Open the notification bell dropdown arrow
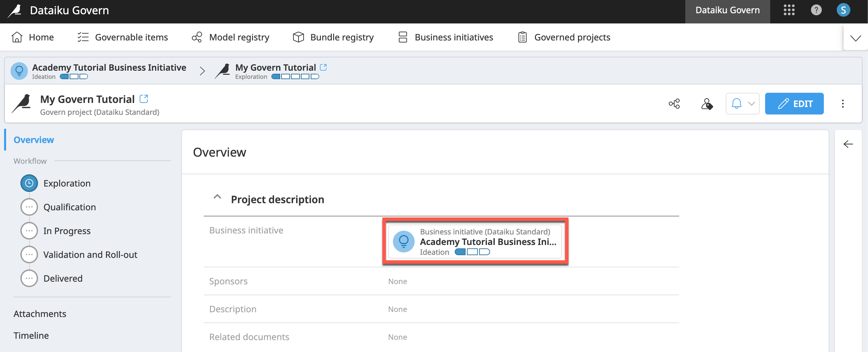The image size is (868, 352). pos(752,104)
